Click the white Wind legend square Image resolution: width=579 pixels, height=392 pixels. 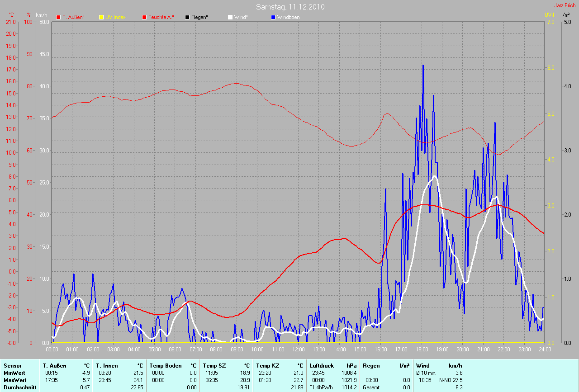click(230, 17)
